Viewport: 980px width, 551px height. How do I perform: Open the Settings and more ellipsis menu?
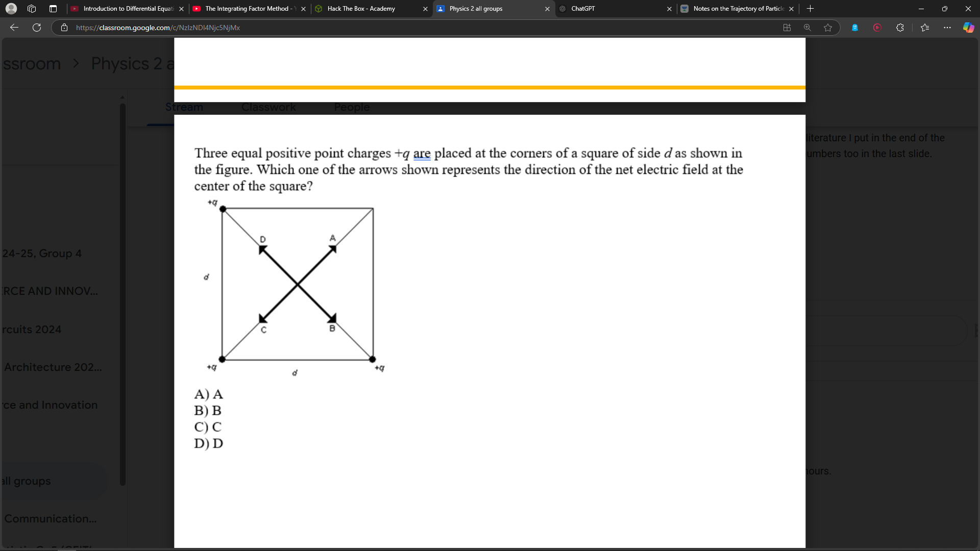click(947, 28)
